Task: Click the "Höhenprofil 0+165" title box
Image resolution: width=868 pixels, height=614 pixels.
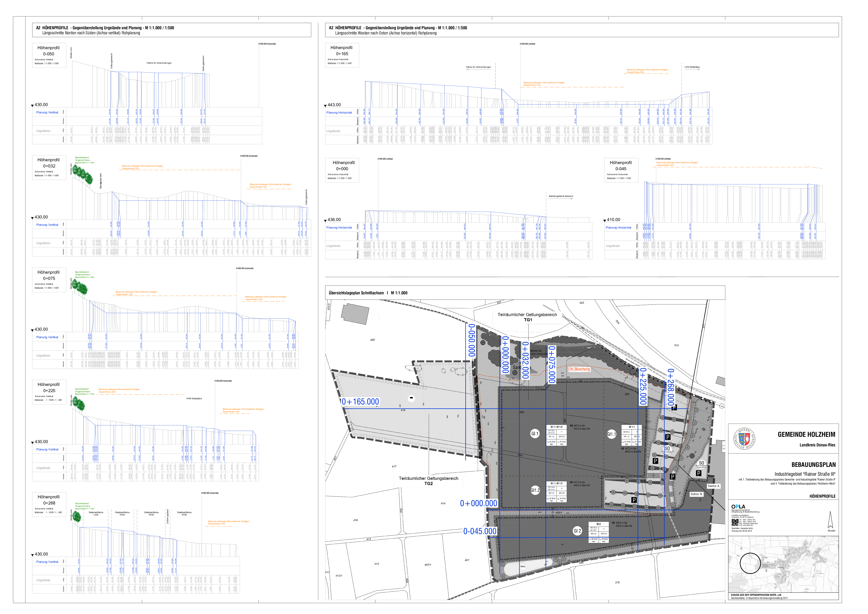Action: pos(342,55)
